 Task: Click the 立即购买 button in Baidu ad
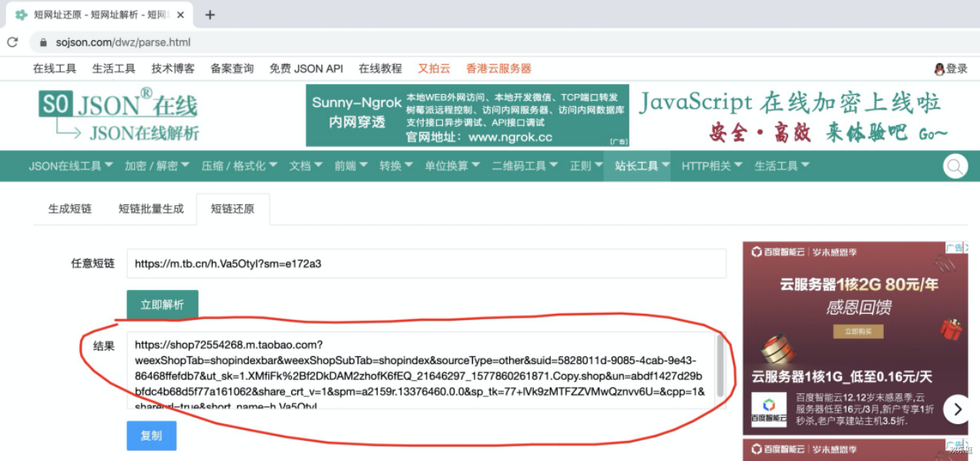858,331
